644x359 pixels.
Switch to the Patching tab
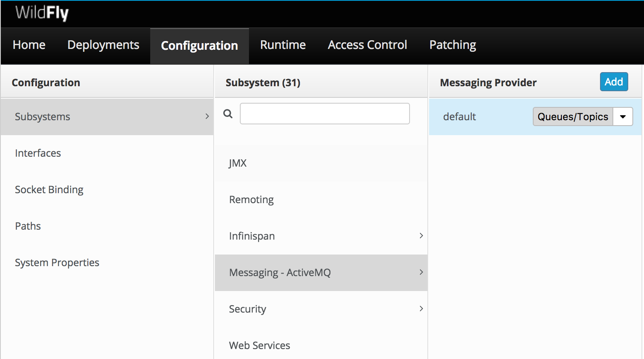[453, 45]
